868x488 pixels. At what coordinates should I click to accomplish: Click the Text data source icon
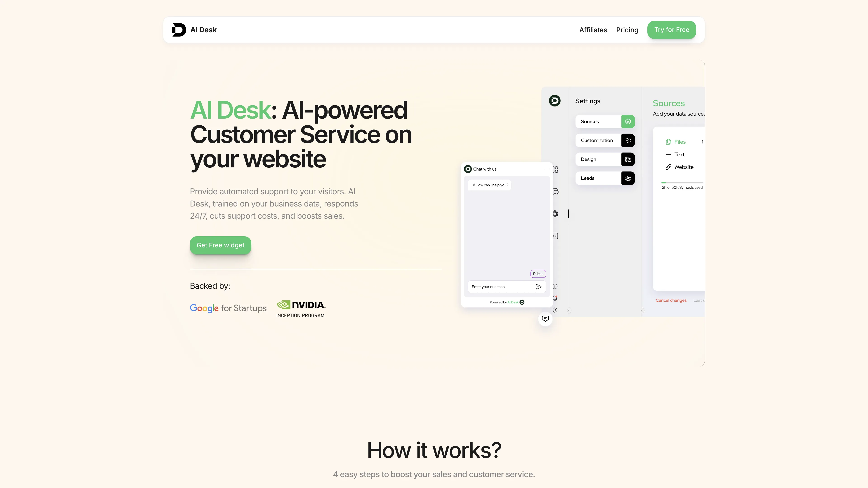[x=668, y=154]
